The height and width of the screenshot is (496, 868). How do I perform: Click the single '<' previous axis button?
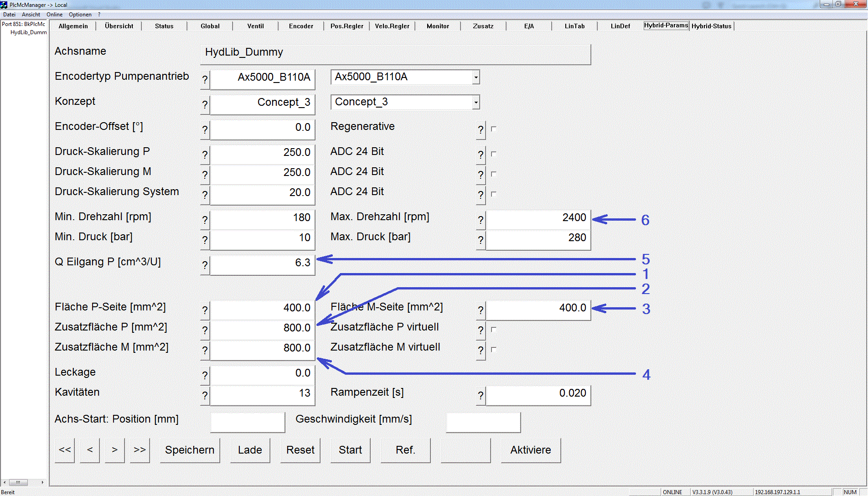tap(90, 450)
